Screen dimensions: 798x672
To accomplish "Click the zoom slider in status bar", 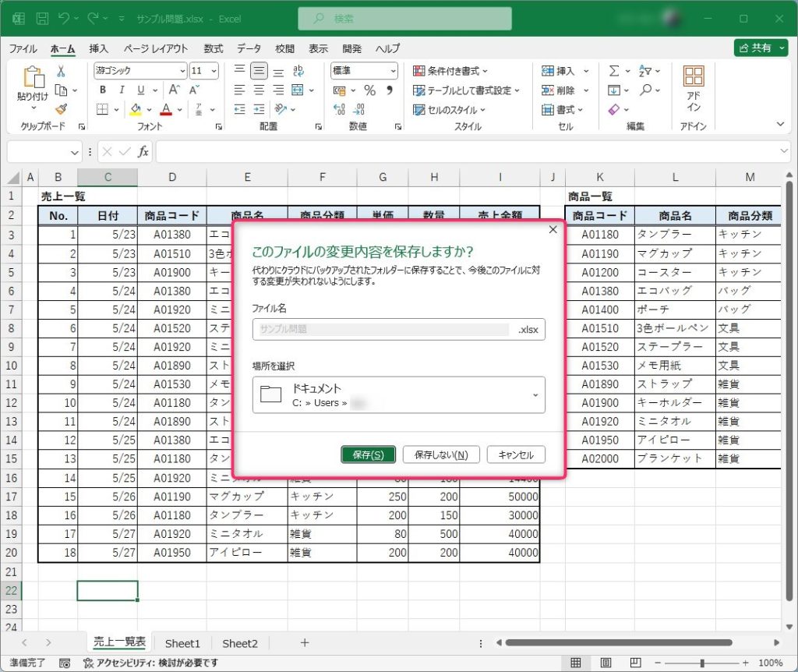I will [701, 663].
